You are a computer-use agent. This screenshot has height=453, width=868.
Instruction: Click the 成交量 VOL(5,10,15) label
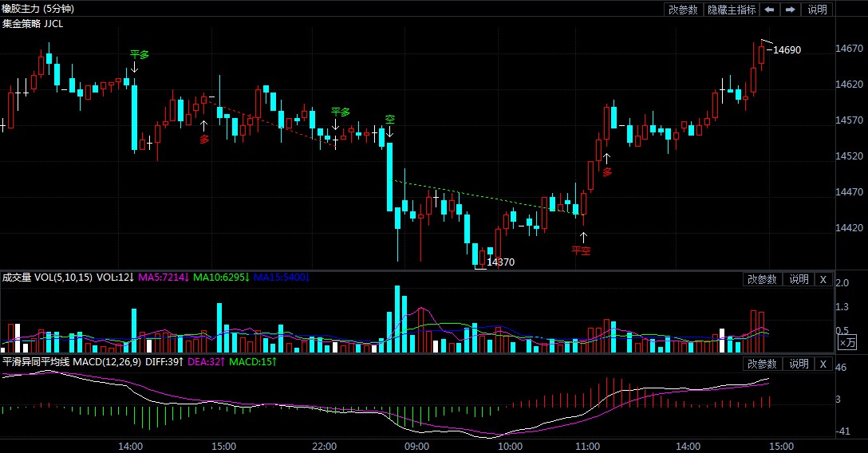click(47, 277)
